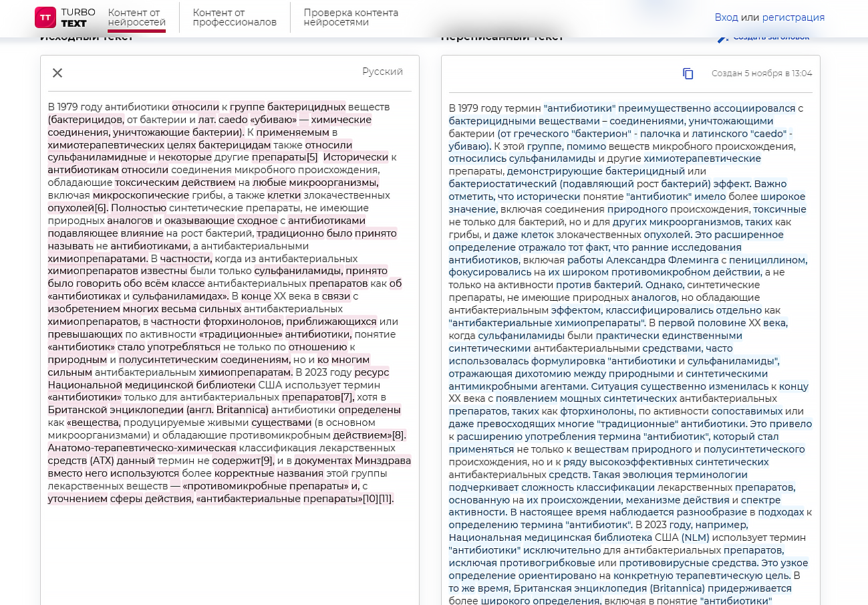The width and height of the screenshot is (868, 605).
Task: Copy the rewritten text with the copy icon
Action: click(x=688, y=74)
